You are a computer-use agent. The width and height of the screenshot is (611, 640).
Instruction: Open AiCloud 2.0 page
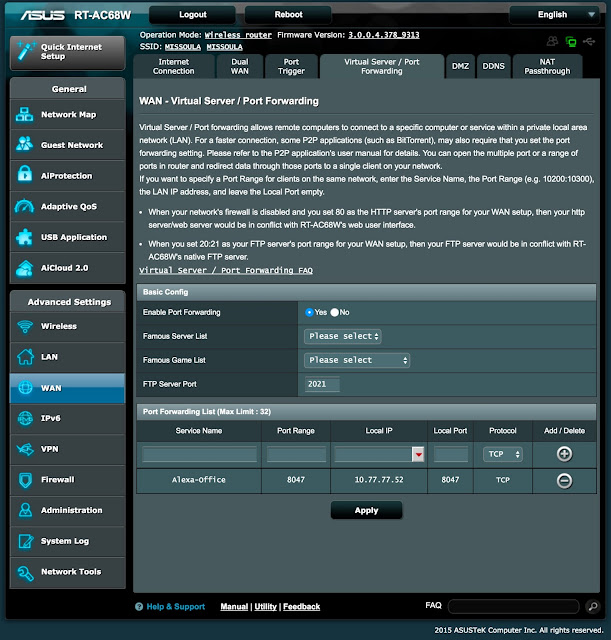click(x=67, y=268)
